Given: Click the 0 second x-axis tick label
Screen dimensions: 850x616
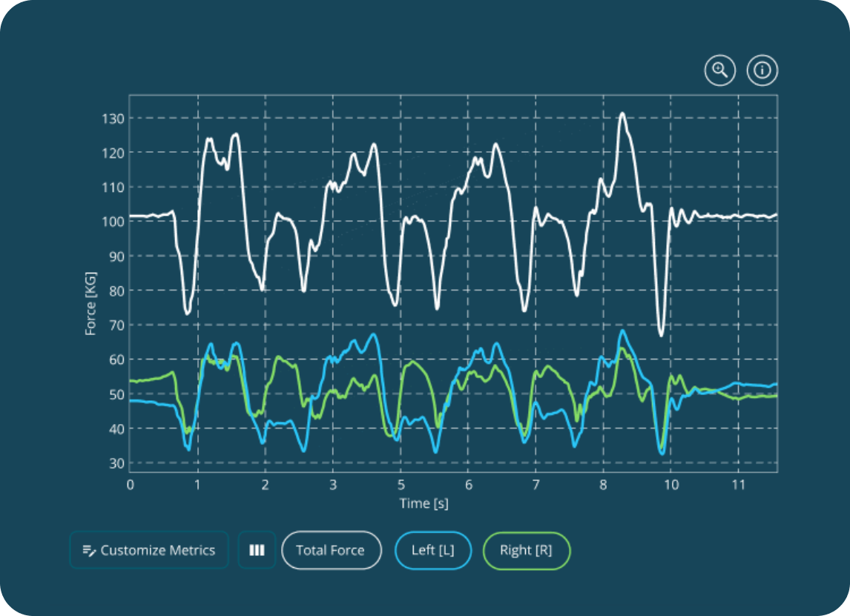Looking at the screenshot, I should pos(131,485).
